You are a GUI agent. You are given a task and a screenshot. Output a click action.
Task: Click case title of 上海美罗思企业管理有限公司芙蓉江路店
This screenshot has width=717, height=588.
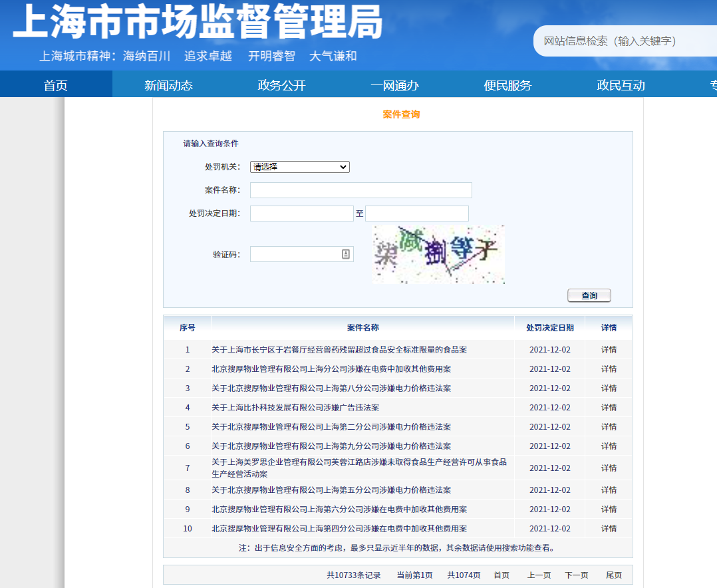point(359,468)
